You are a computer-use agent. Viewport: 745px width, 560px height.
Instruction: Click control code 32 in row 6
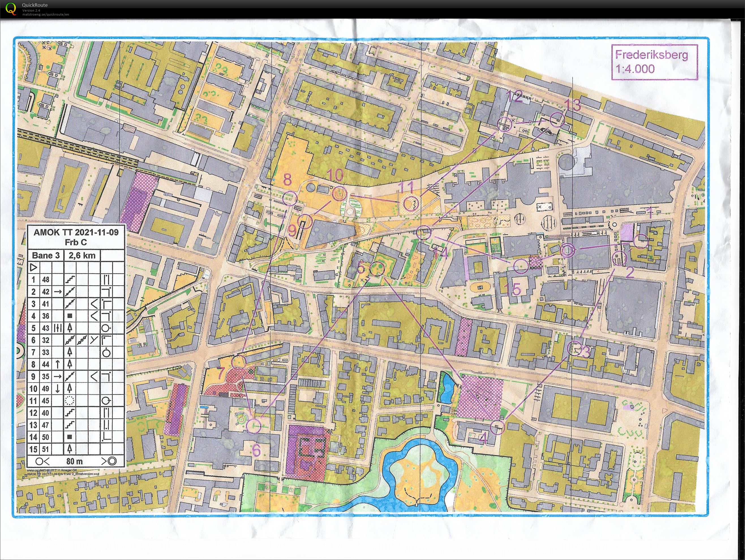[46, 340]
